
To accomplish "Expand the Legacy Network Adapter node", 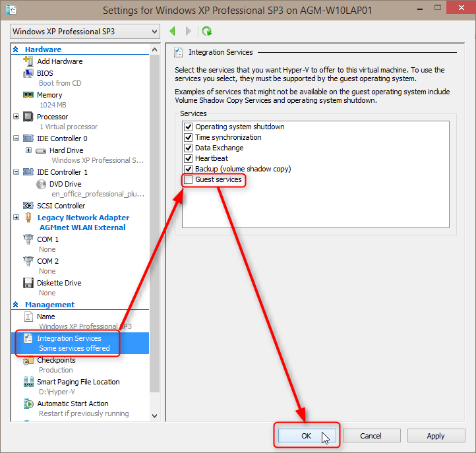I will 16,218.
